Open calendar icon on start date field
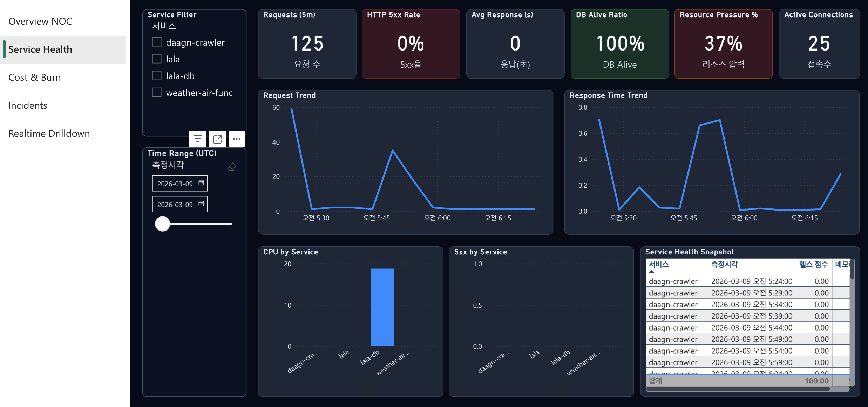 pos(201,183)
